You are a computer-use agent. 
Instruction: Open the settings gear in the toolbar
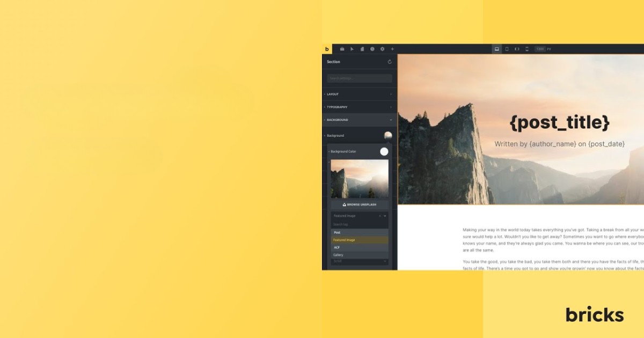[382, 48]
